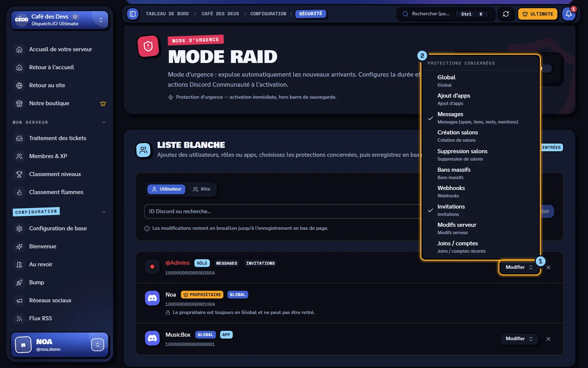Open Flux RSS settings
The image size is (588, 368).
click(x=60, y=319)
